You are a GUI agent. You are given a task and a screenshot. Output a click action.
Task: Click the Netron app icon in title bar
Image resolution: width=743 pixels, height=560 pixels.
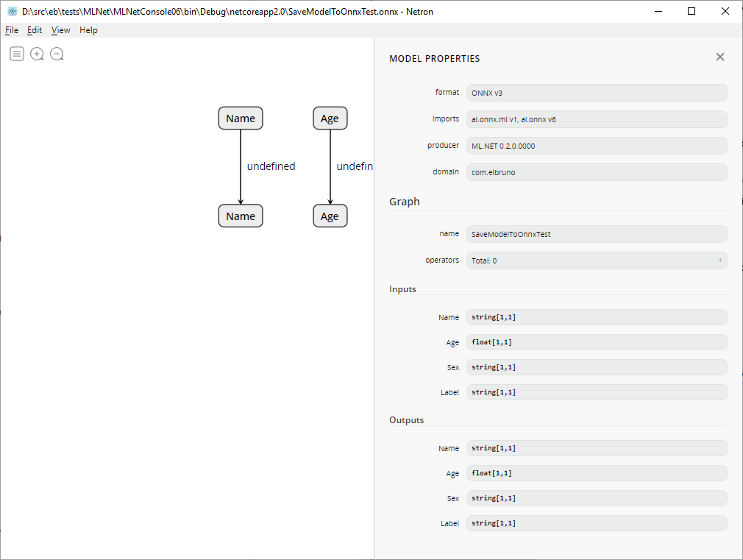tap(12, 11)
